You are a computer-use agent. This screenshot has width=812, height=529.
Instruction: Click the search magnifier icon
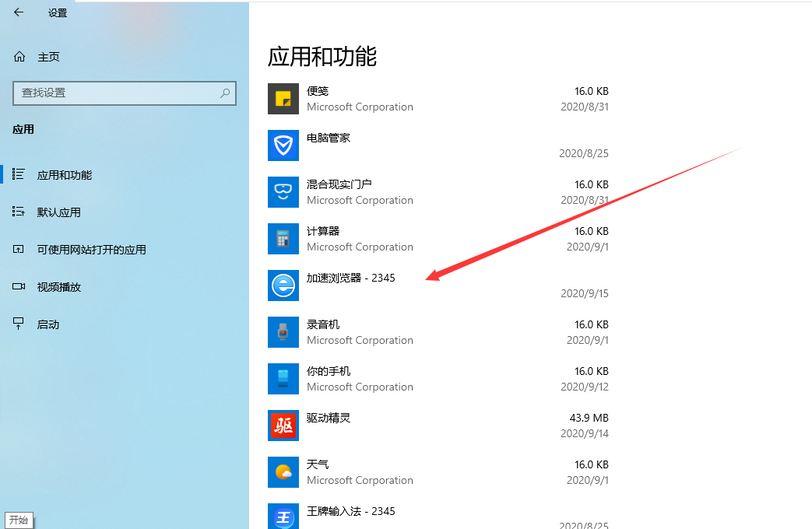pyautogui.click(x=225, y=93)
